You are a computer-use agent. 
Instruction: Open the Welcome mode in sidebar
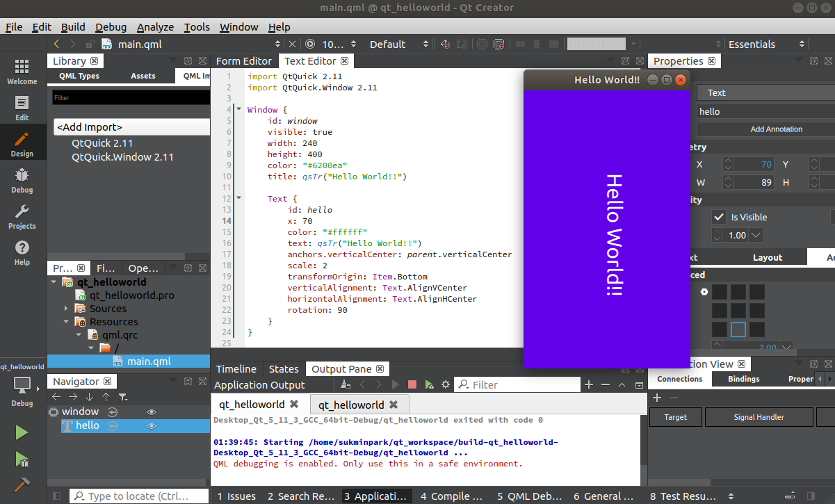tap(22, 72)
